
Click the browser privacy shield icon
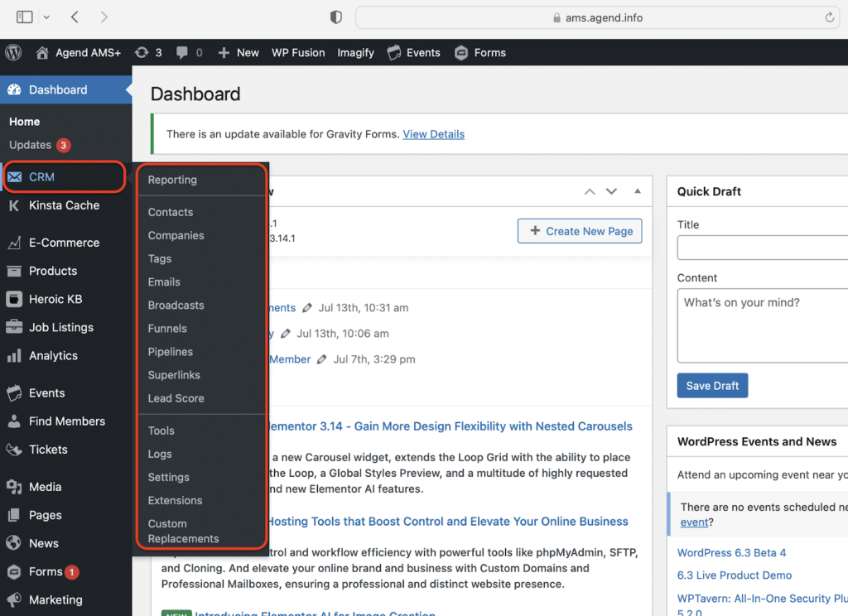coord(336,17)
